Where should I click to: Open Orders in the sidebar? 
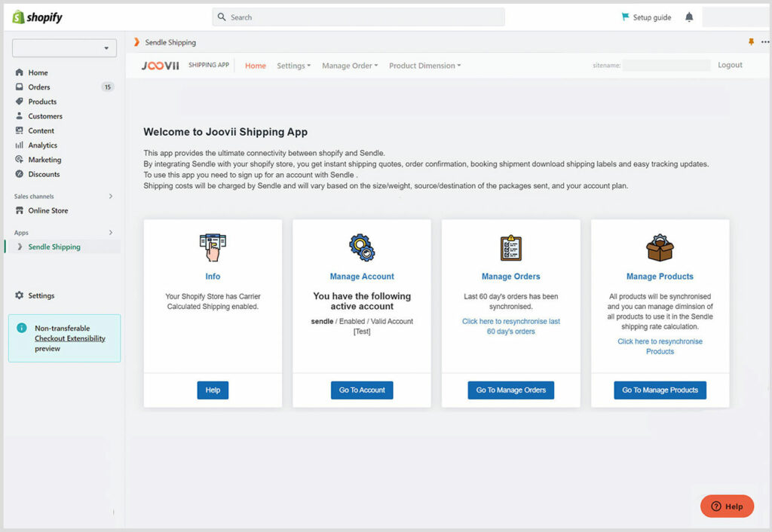coord(39,87)
